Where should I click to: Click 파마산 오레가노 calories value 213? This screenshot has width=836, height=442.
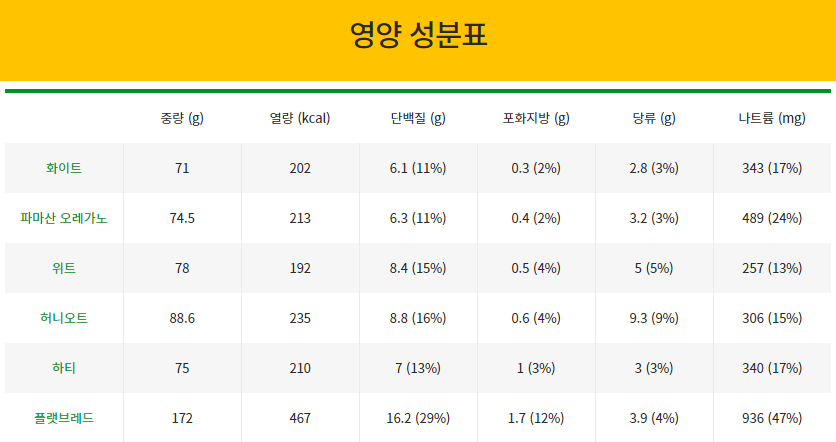pyautogui.click(x=300, y=218)
